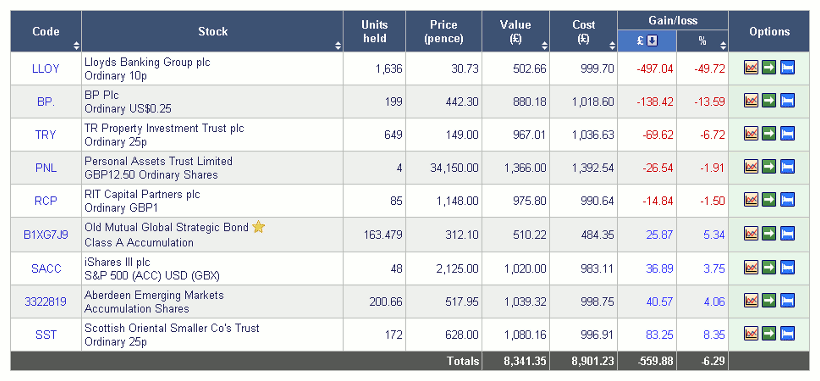Click the blue bed icon for TRY row
The width and height of the screenshot is (820, 381).
pos(787,134)
